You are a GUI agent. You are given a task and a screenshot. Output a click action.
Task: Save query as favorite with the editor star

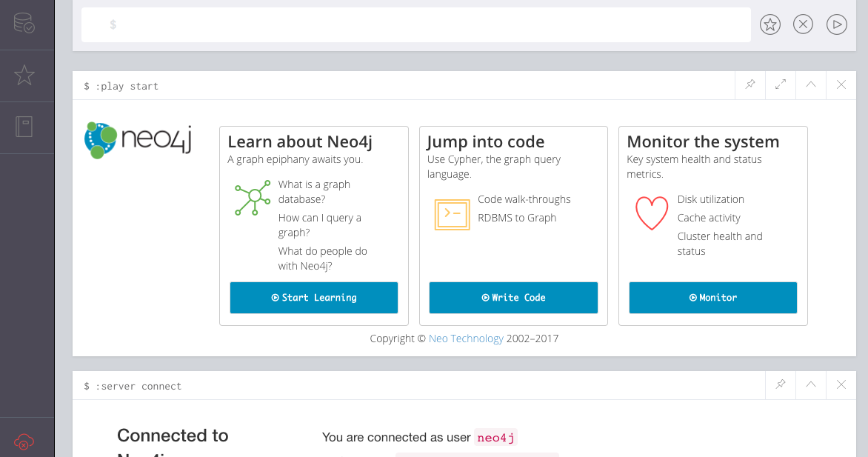tap(770, 24)
